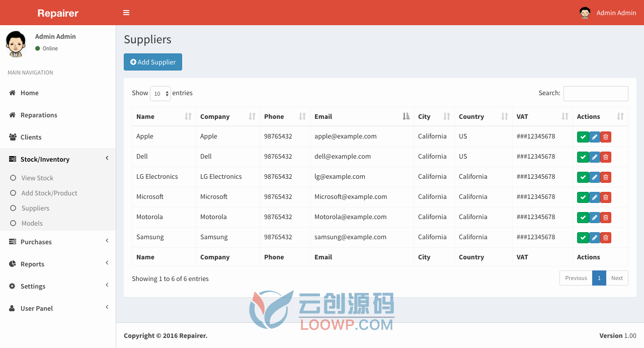Click the green check for LG Electronics

tap(583, 177)
